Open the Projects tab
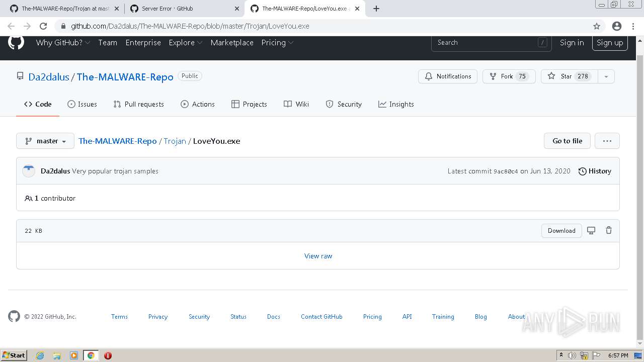Viewport: 644px width, 362px height. (x=249, y=104)
